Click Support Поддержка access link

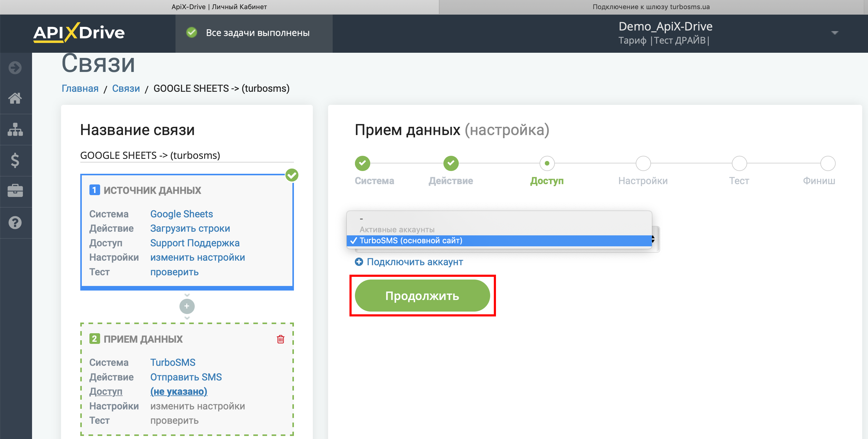click(195, 243)
